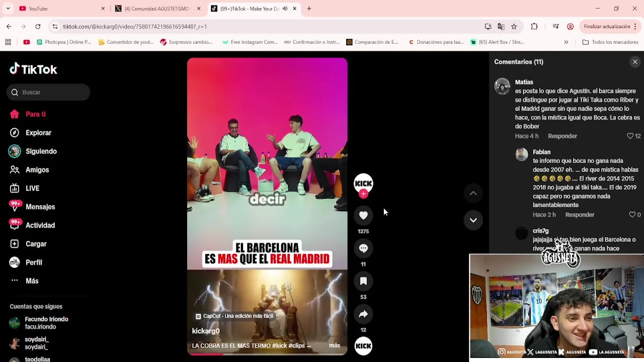Like the video with the heart icon

coord(363,215)
